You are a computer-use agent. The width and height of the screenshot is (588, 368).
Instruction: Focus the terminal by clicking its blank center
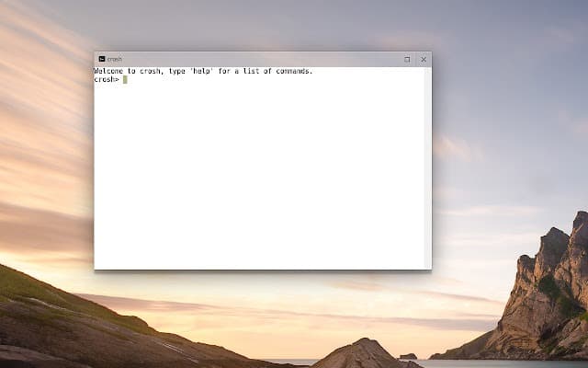point(262,170)
